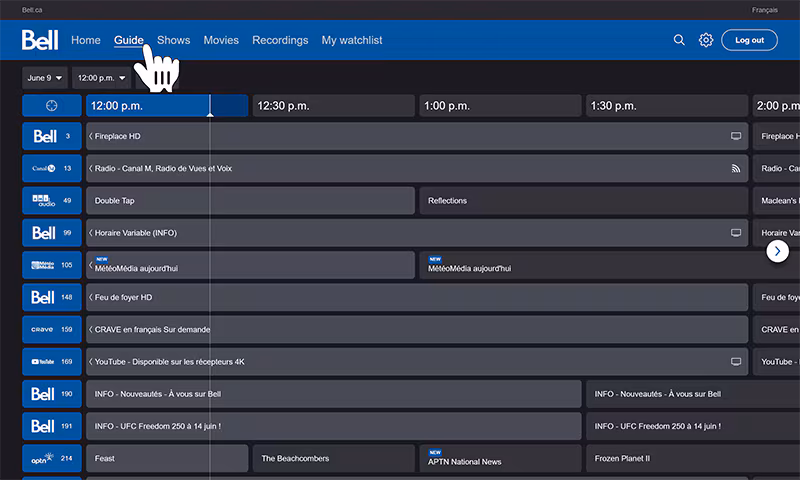Viewport: 800px width, 480px height.
Task: Select the 12:30 p.m. time slot header
Action: point(334,106)
